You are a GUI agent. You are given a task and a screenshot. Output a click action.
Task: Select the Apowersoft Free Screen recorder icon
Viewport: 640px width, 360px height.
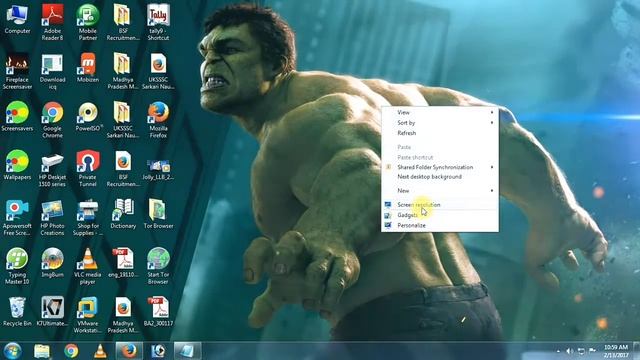(x=17, y=218)
